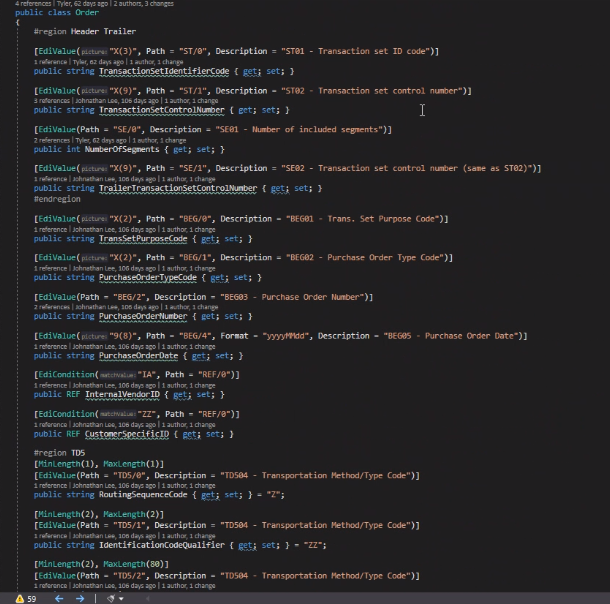Open '1 author, 1 change' above PurchaseOrderDate
The image size is (610, 604).
coord(188,347)
